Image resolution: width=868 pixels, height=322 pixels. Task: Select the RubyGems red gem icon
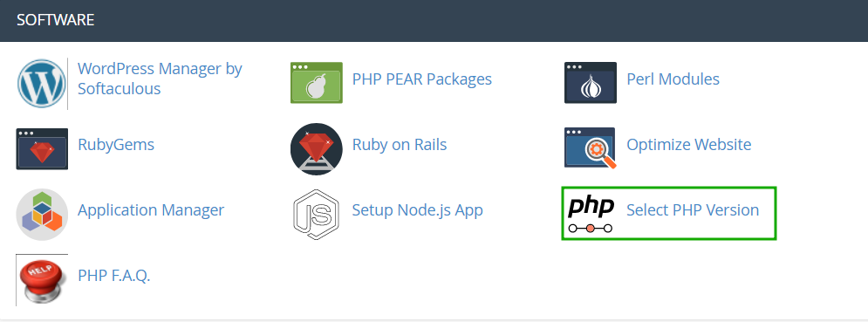pyautogui.click(x=42, y=148)
